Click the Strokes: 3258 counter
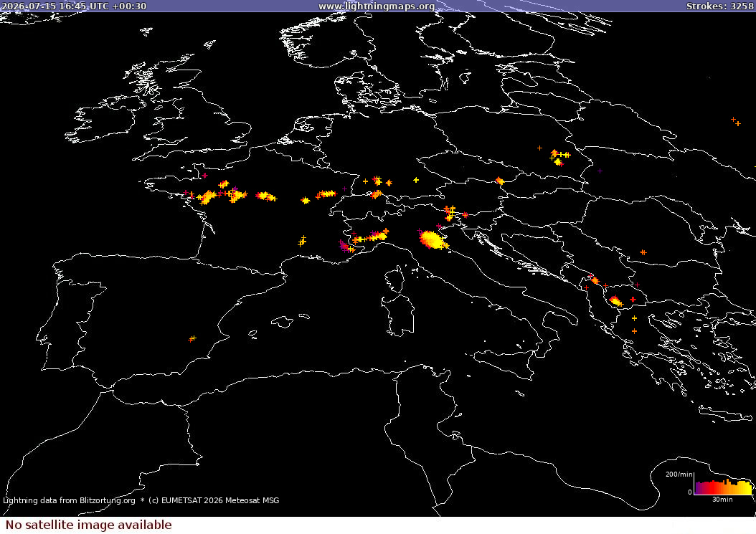This screenshot has width=756, height=534. [720, 6]
